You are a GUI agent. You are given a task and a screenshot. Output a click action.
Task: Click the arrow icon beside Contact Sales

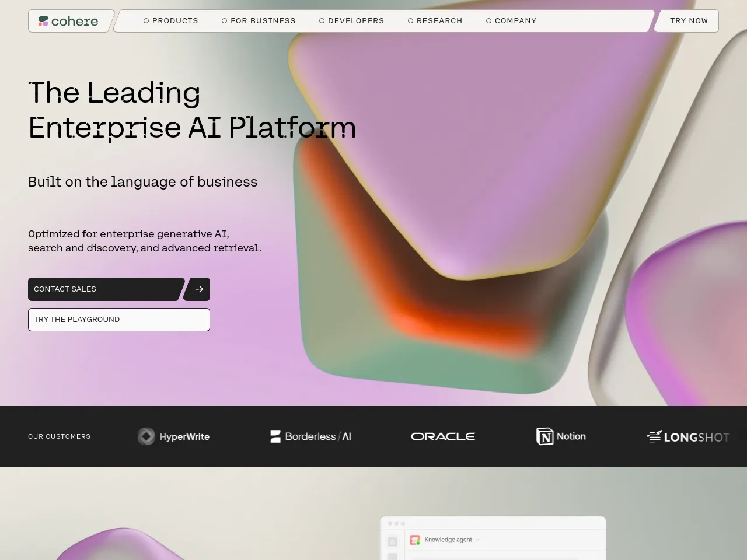tap(197, 289)
